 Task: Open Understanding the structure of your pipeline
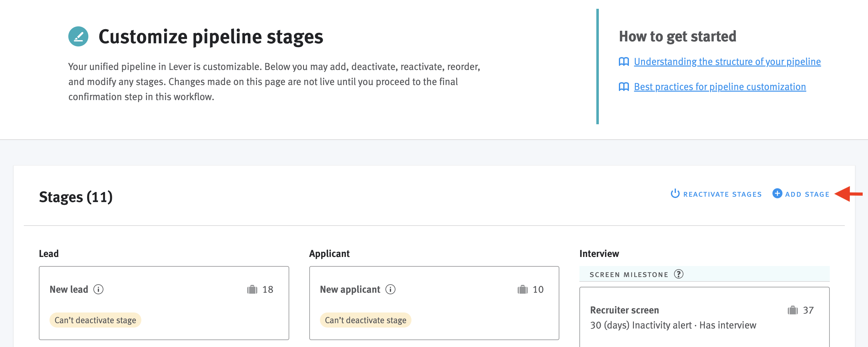click(727, 62)
